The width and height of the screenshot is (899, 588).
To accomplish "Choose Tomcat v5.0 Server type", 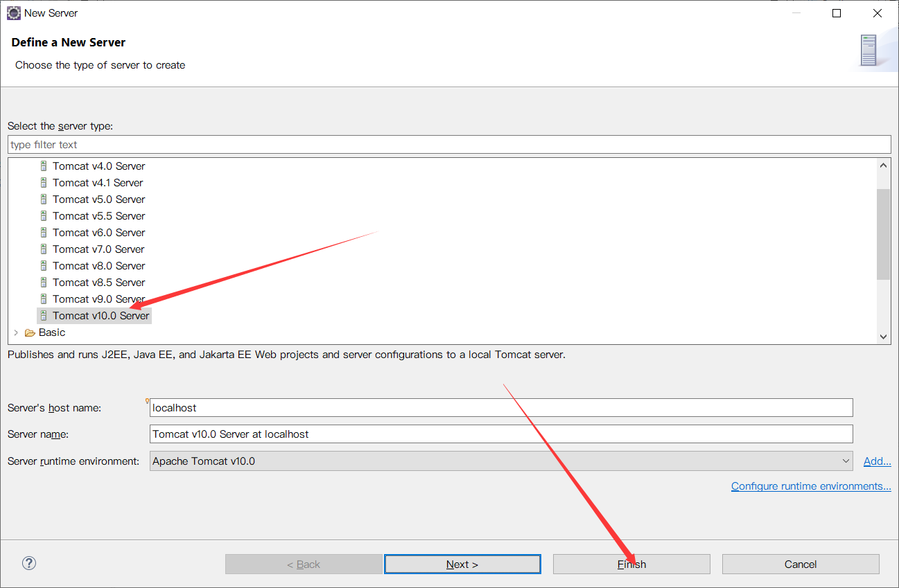I will [x=98, y=199].
